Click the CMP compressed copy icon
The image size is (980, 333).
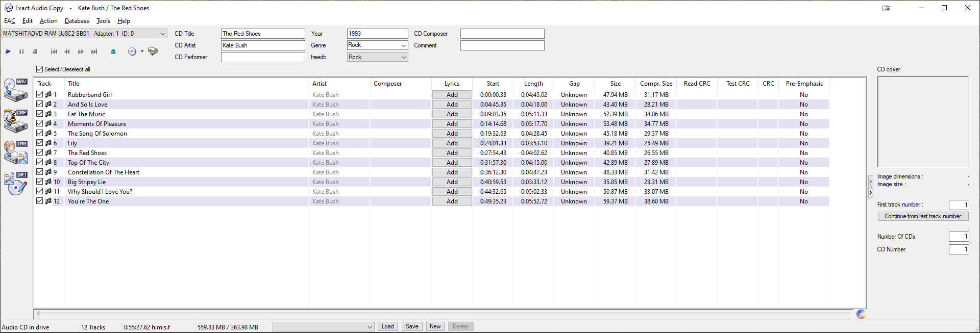(16, 121)
